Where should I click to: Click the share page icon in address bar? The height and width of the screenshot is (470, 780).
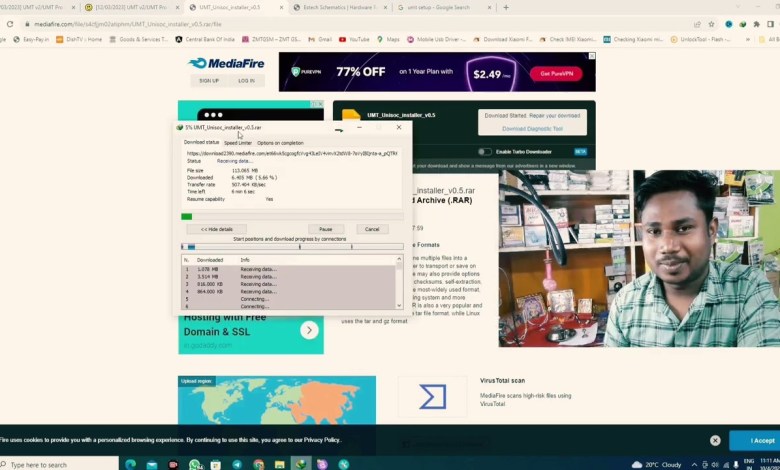[697, 24]
